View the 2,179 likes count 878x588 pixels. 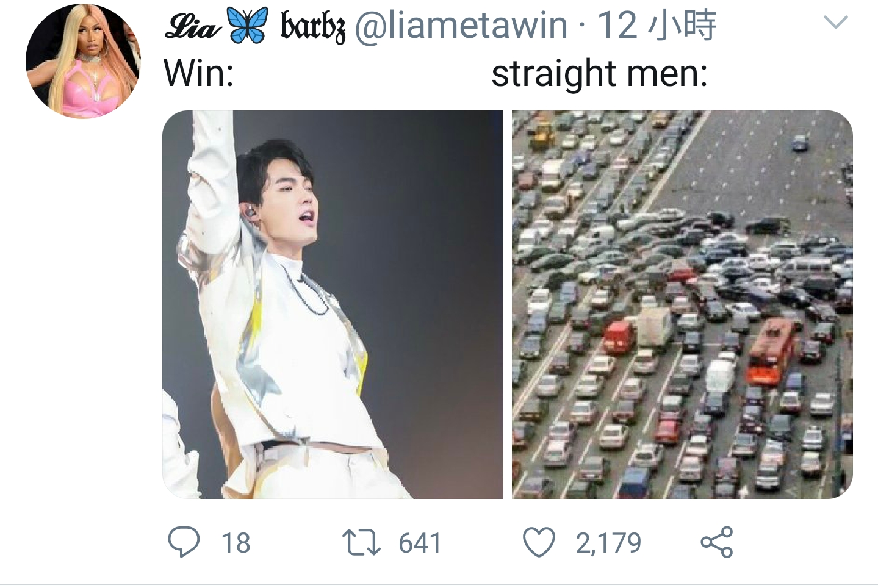coord(608,543)
